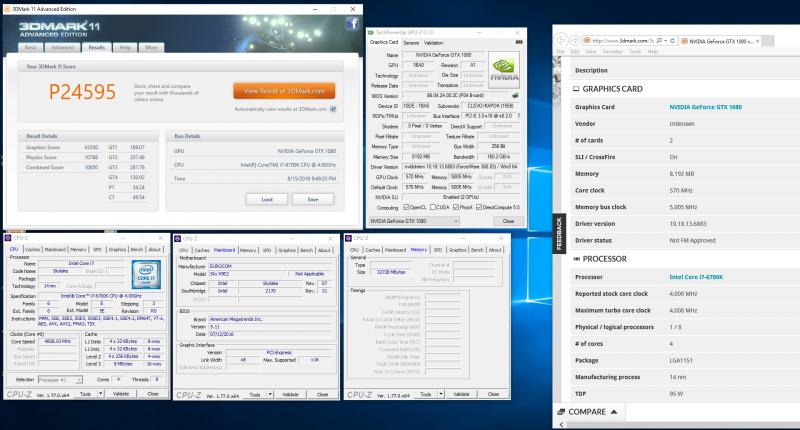Switch to the Sensors tab in GPU-Z
Image resolution: width=800 pixels, height=430 pixels.
(x=411, y=43)
